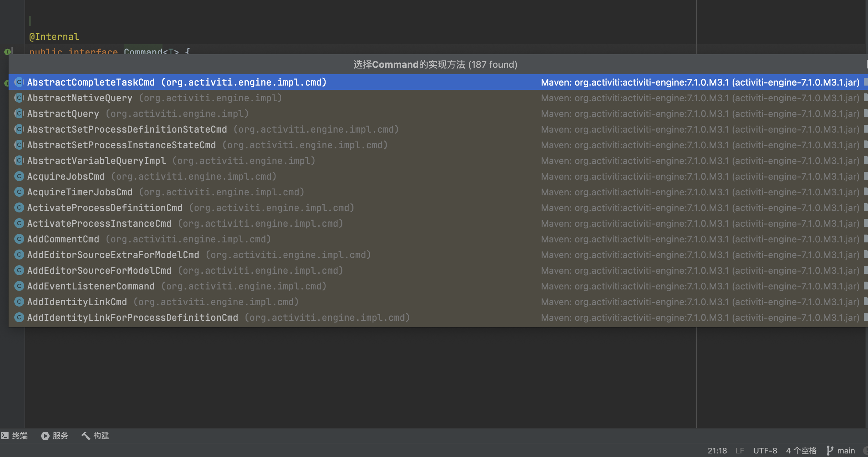
Task: Click the abstract class icon beside AbstractNativeQuery
Action: pyautogui.click(x=19, y=98)
